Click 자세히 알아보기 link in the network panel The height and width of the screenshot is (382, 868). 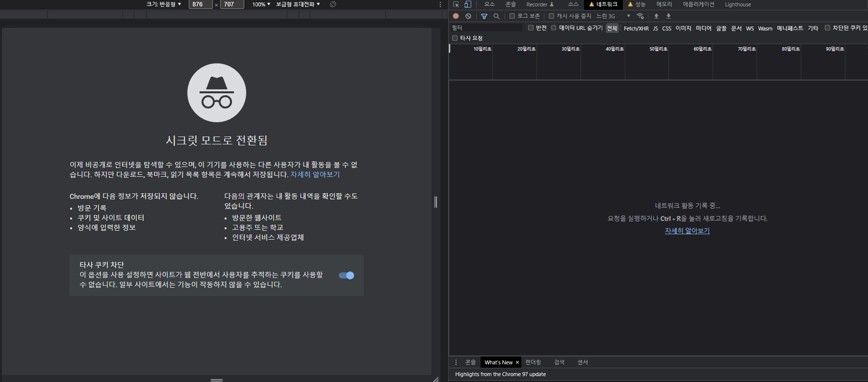687,231
